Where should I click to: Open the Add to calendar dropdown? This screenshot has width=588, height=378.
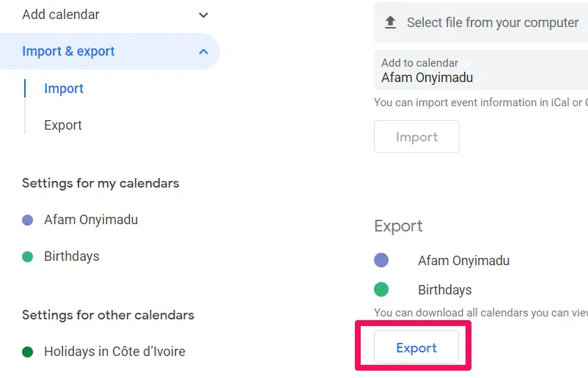(x=481, y=70)
